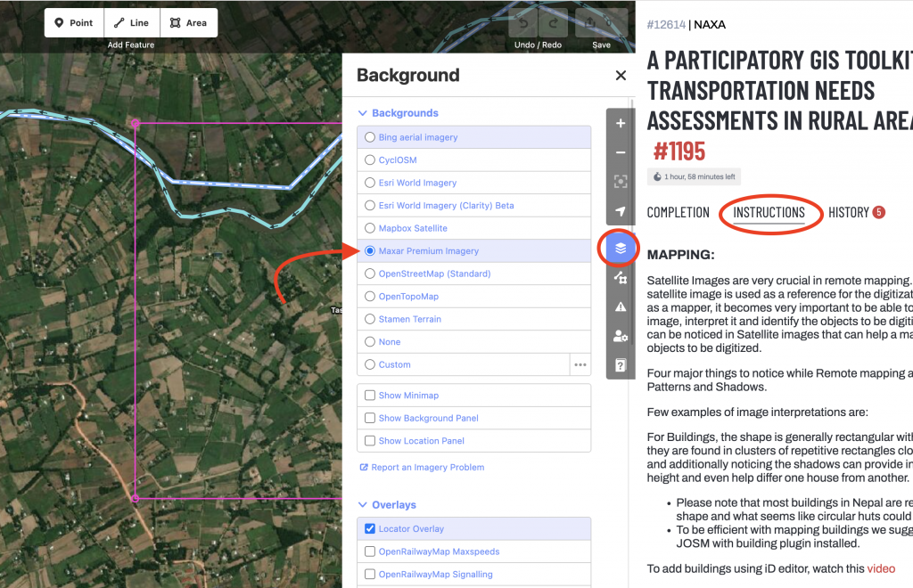The width and height of the screenshot is (913, 588).
Task: Switch to the Instructions tab
Action: (x=770, y=212)
